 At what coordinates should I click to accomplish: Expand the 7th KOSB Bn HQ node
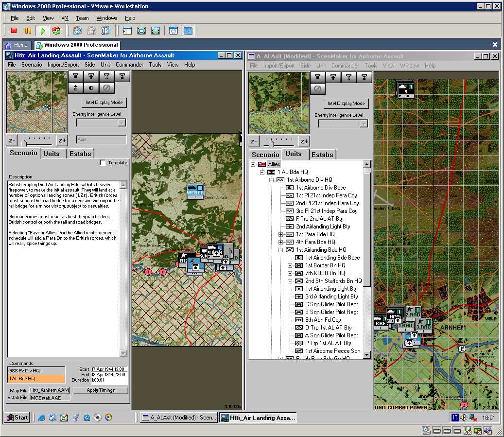(290, 273)
